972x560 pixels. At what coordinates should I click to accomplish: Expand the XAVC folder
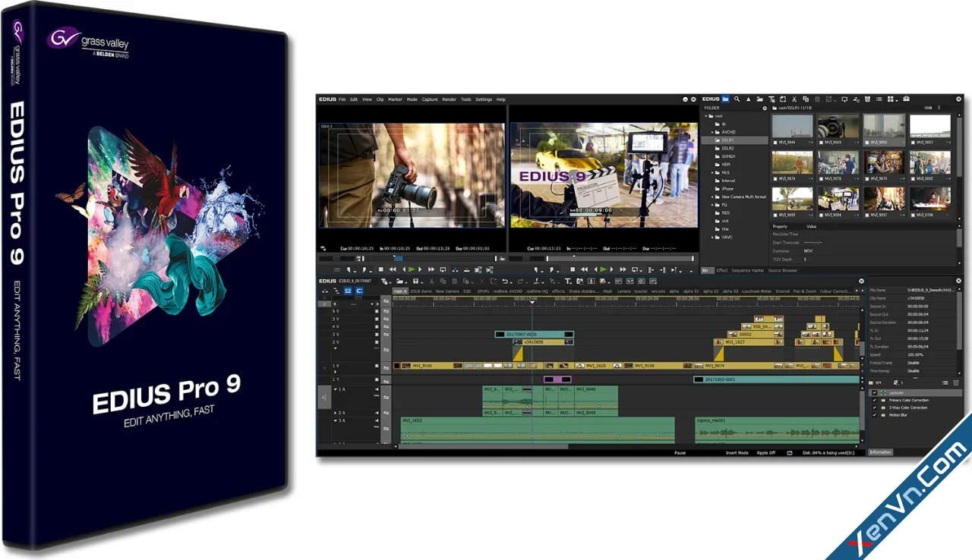click(713, 238)
